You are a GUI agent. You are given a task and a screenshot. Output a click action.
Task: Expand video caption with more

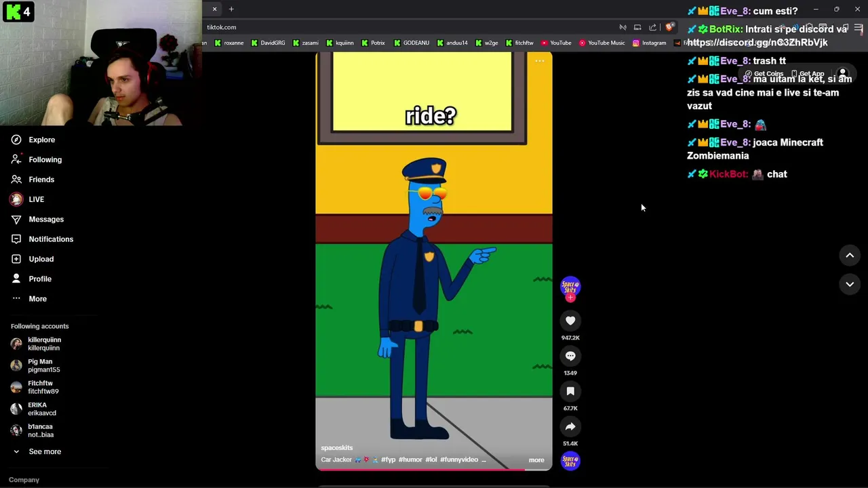[536, 460]
